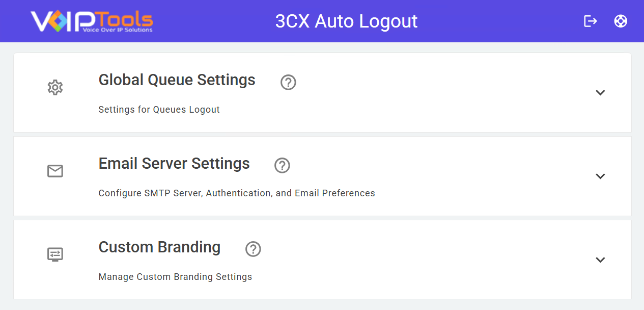Expand the Email Server Settings chevron

pyautogui.click(x=600, y=176)
